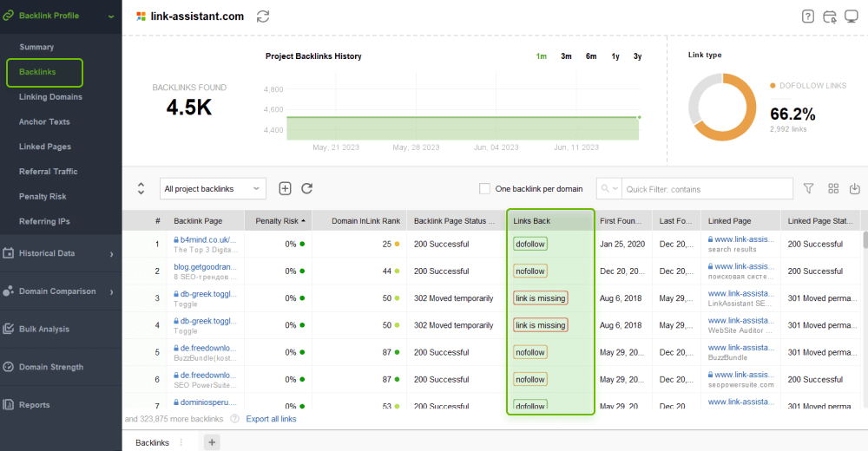Sort by Penalty Risk column header
Screen dimensions: 868x451
point(278,221)
